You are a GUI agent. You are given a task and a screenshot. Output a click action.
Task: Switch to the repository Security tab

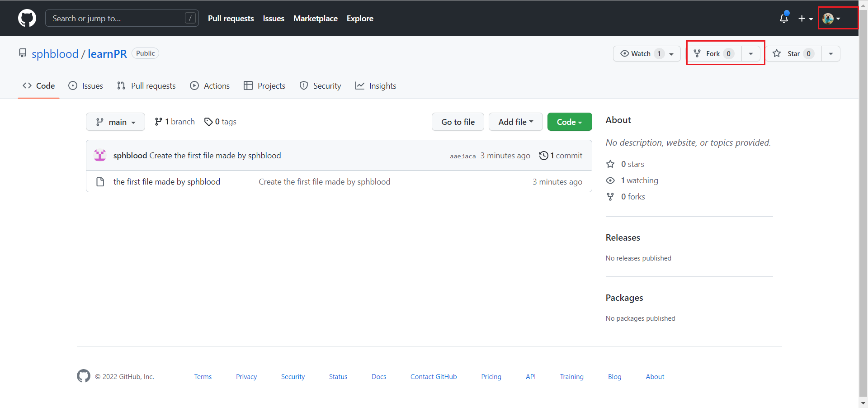coord(321,86)
